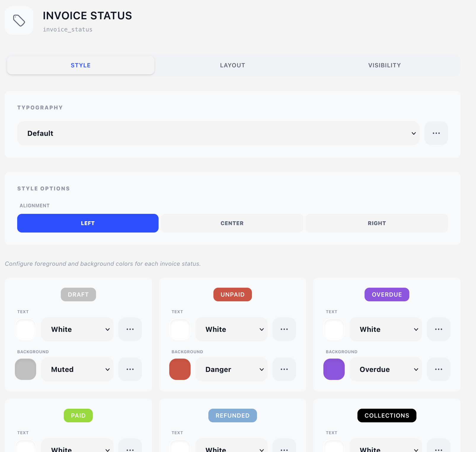Open more options for Overdue background color
The width and height of the screenshot is (476, 452).
(x=439, y=369)
